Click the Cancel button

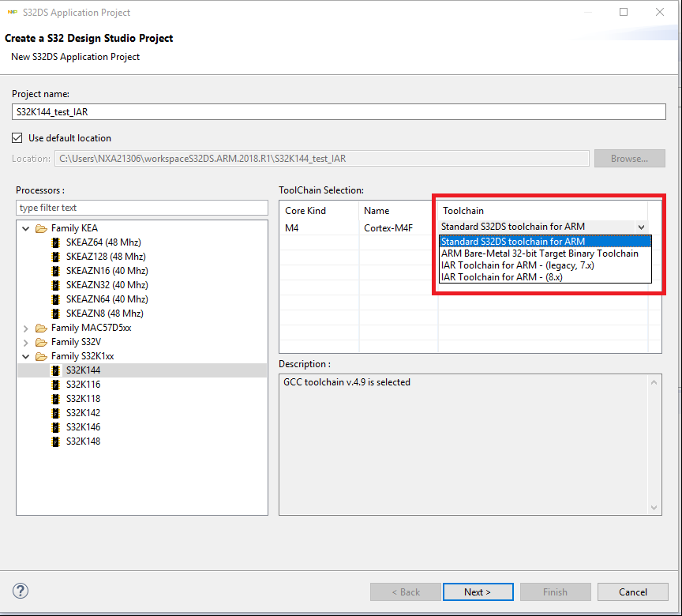pos(632,592)
